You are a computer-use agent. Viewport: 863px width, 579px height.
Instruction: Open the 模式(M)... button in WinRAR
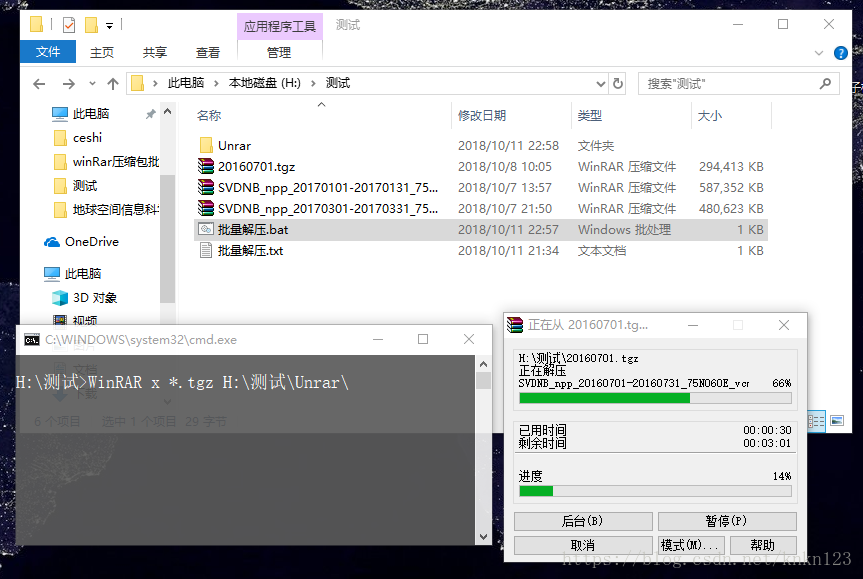pyautogui.click(x=691, y=545)
